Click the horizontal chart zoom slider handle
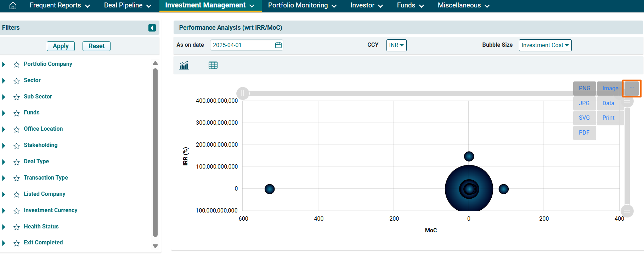This screenshot has height=255, width=644. 243,93
